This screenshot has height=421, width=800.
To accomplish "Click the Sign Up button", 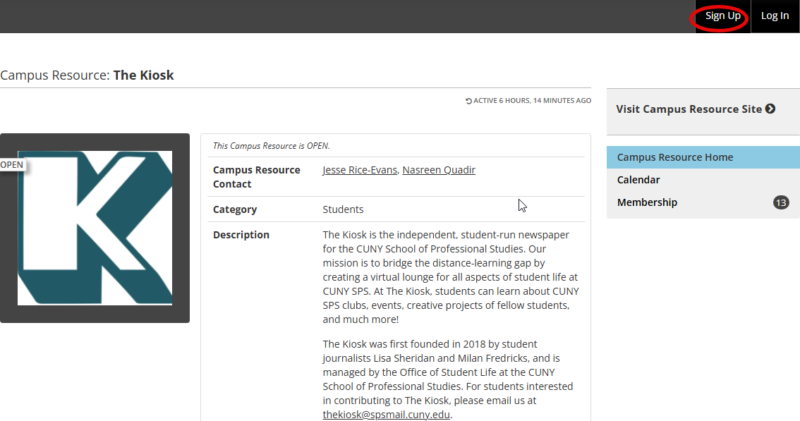I will (x=722, y=16).
